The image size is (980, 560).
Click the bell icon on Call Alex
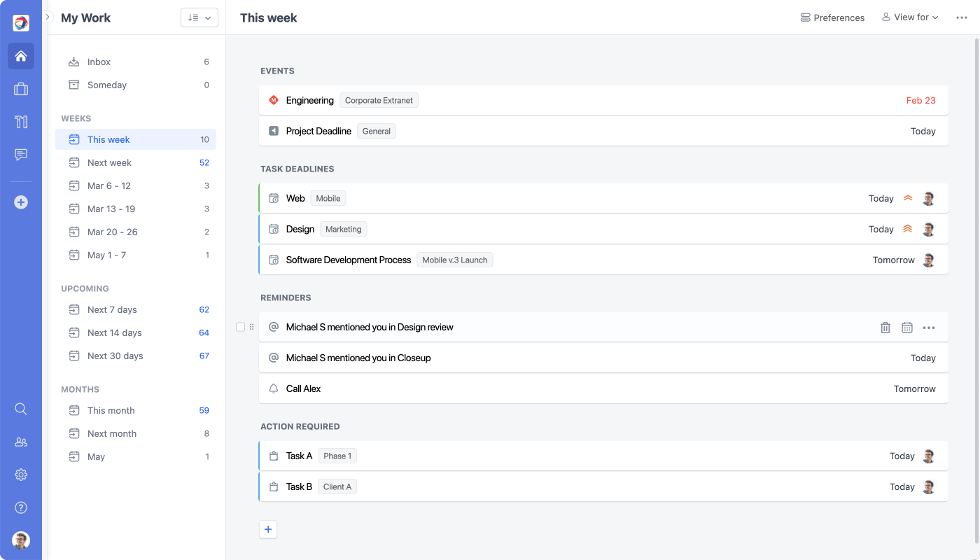point(274,388)
